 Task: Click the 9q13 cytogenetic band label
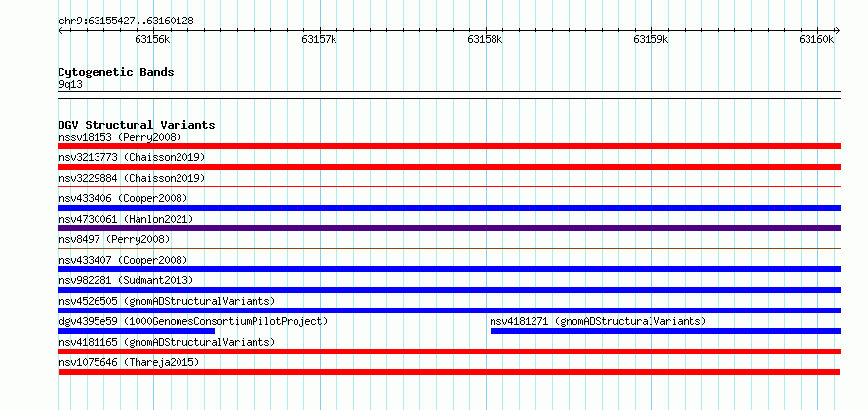(70, 84)
